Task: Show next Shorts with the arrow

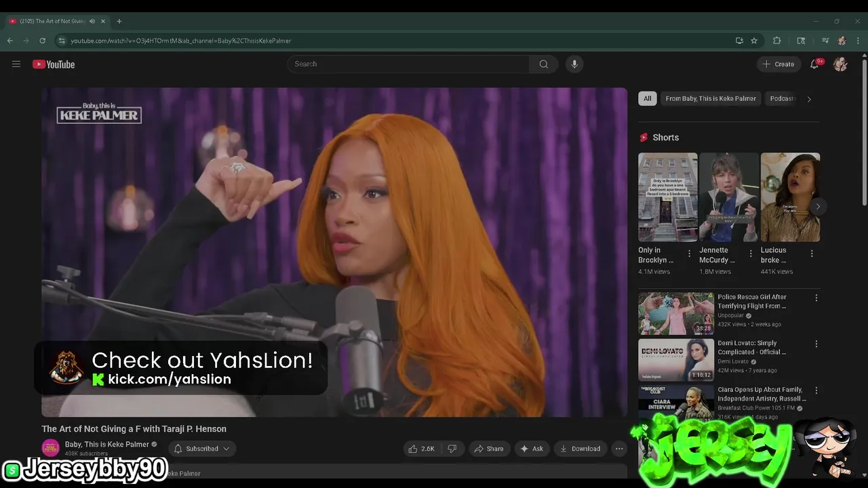Action: [x=818, y=207]
